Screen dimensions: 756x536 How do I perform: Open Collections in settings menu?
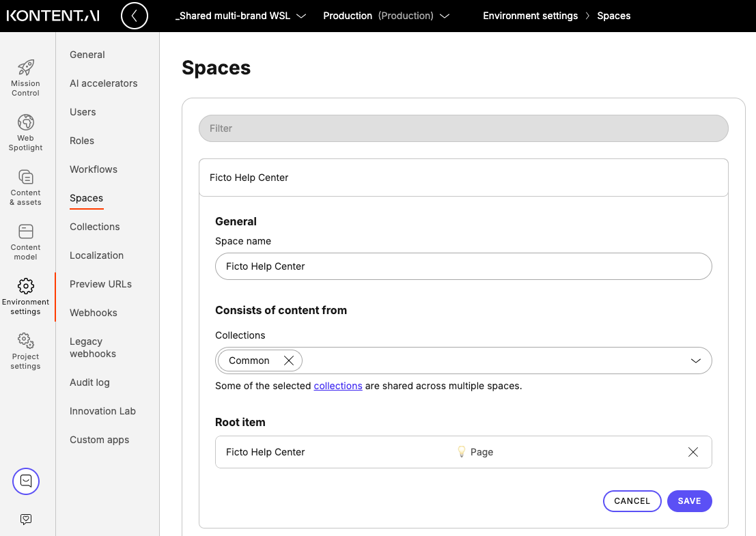[x=95, y=227]
